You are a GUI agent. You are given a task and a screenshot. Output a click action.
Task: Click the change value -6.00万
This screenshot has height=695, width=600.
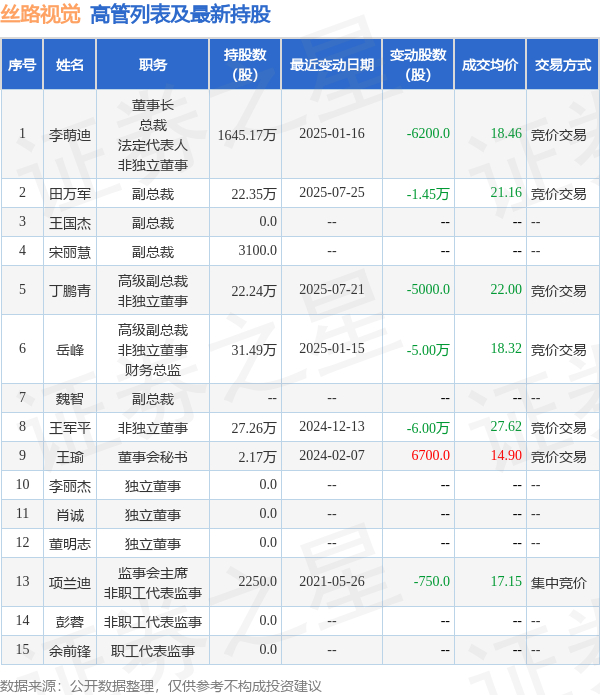tap(428, 428)
